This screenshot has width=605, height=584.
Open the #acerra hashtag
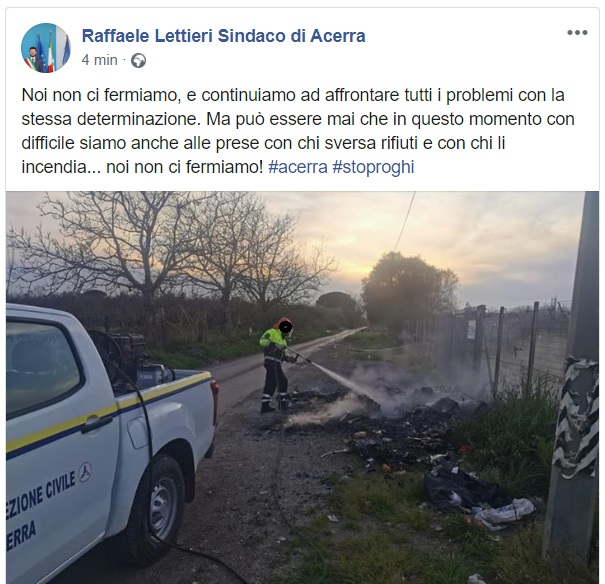point(297,167)
